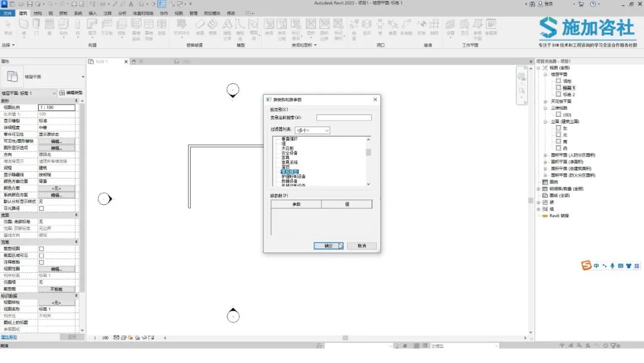
Task: Click the 值 column header
Action: [x=346, y=204]
